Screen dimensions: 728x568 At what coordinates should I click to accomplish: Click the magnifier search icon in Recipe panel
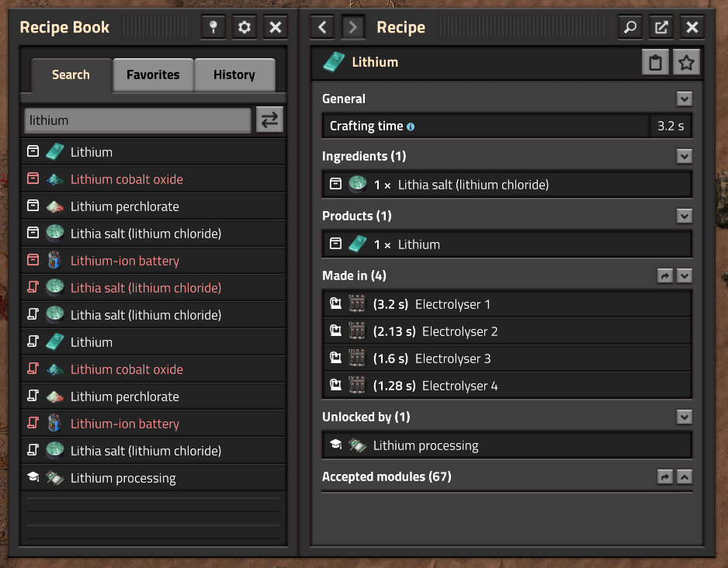[629, 26]
